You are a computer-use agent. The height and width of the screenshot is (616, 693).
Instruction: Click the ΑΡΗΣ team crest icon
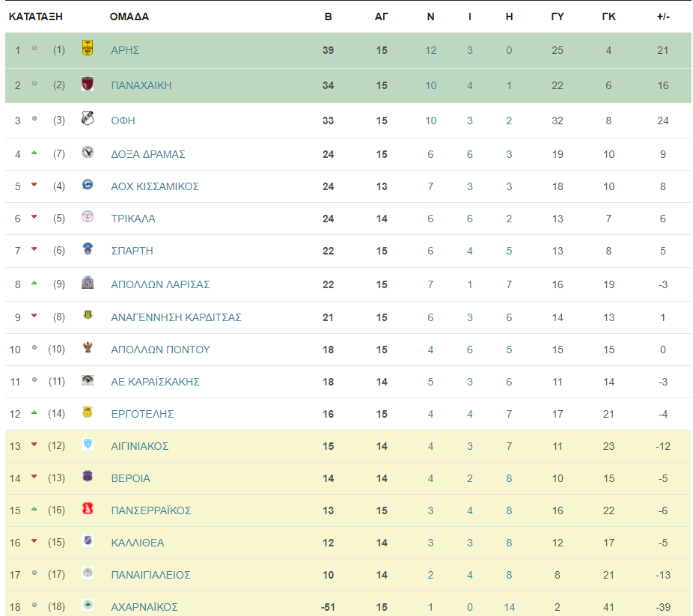[x=88, y=48]
